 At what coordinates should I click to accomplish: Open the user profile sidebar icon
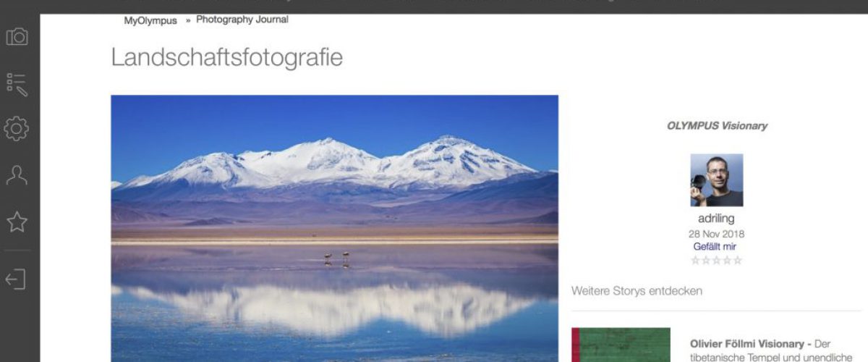(17, 176)
